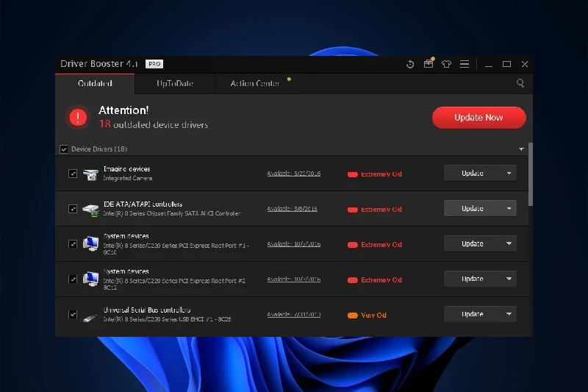
Task: Update the Universal Serial Bus controllers driver
Action: pos(473,314)
